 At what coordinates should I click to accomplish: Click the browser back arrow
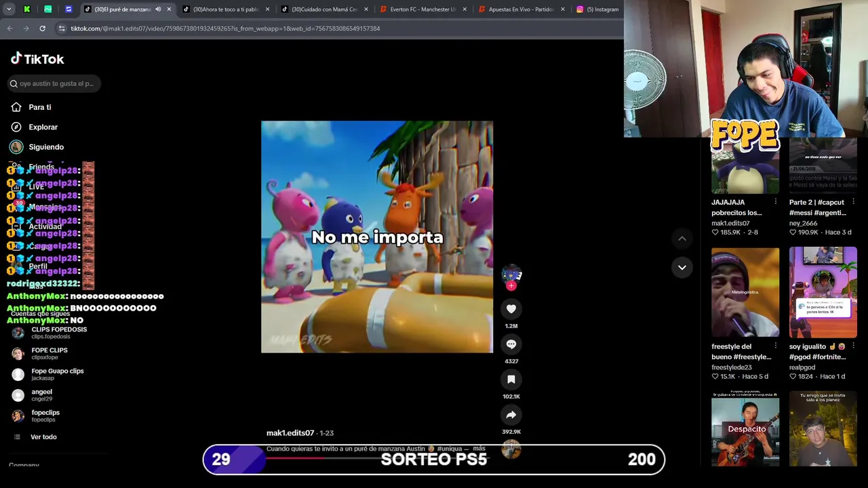pos(9,28)
